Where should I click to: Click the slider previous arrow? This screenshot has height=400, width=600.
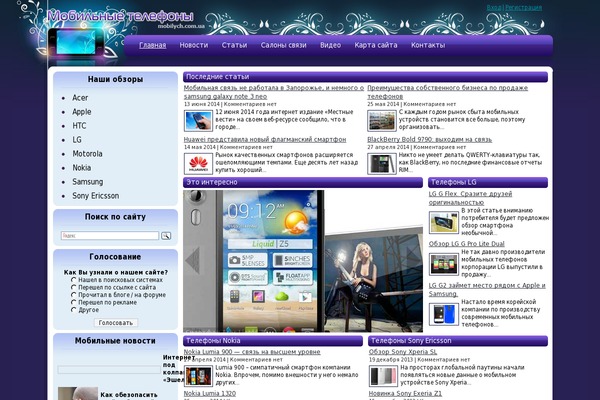(192, 260)
